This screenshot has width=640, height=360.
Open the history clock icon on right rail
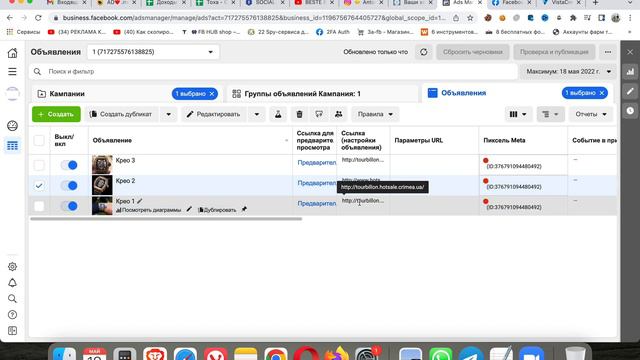tap(630, 111)
